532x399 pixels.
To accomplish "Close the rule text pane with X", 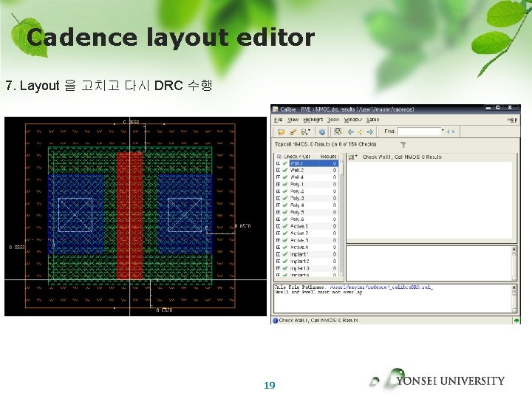I will pos(514,287).
